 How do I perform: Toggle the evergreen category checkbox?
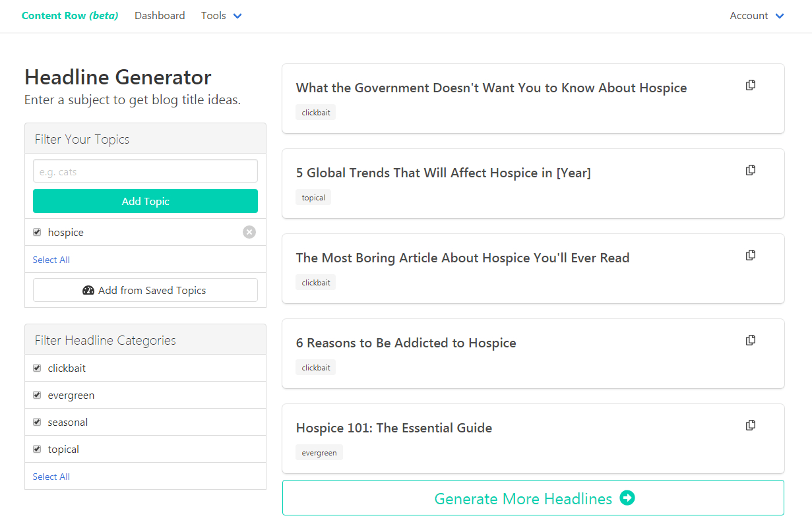37,395
